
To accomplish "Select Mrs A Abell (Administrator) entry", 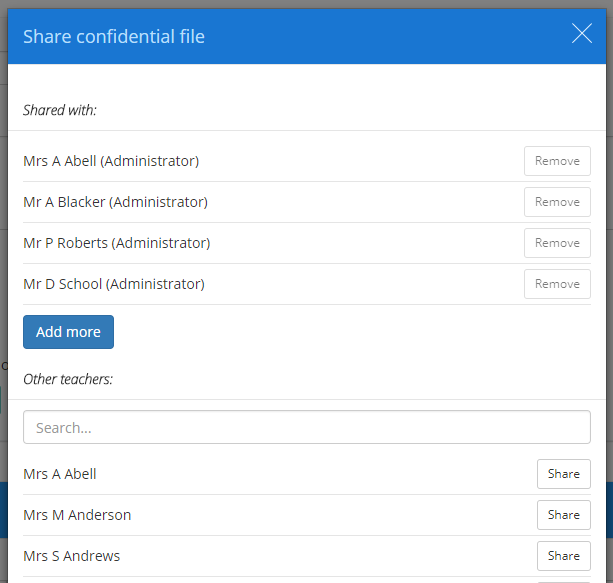I will point(111,161).
